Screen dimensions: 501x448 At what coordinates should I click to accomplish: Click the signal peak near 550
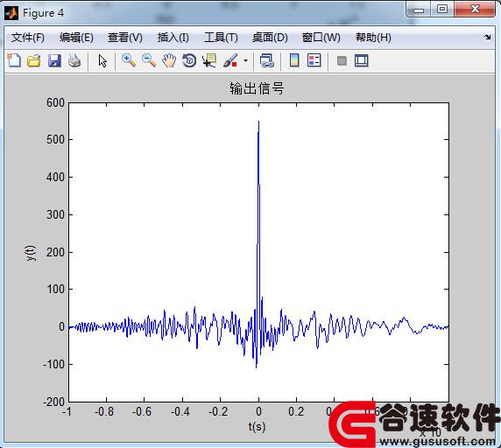tap(258, 122)
